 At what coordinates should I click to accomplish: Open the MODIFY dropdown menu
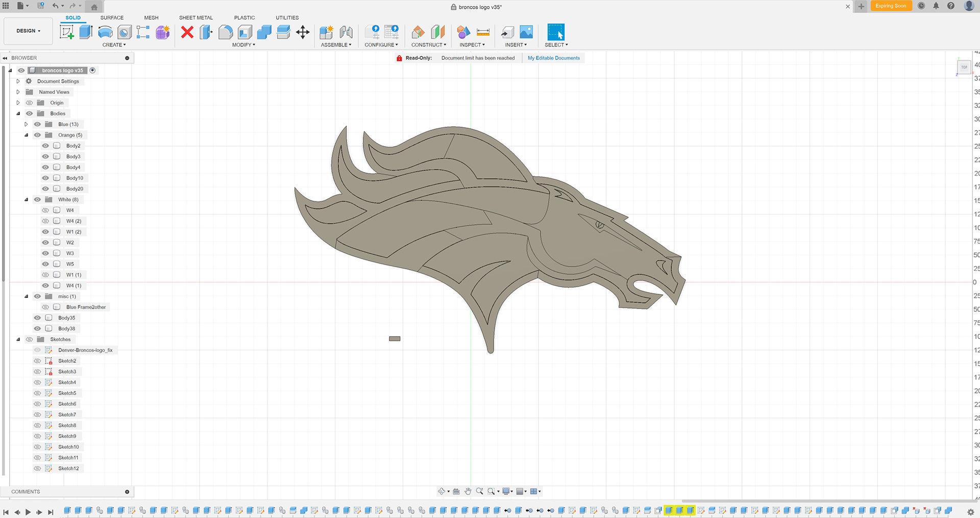243,45
